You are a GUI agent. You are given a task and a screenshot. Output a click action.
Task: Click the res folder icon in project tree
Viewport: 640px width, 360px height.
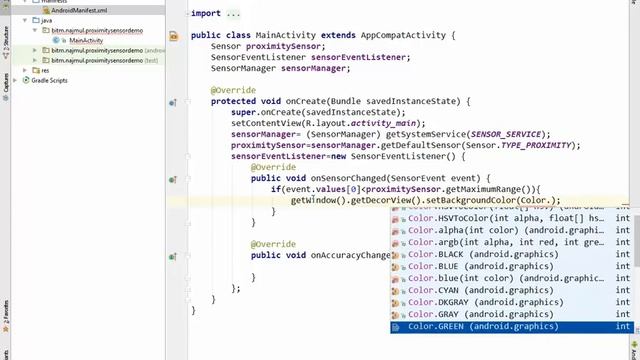pos(36,70)
